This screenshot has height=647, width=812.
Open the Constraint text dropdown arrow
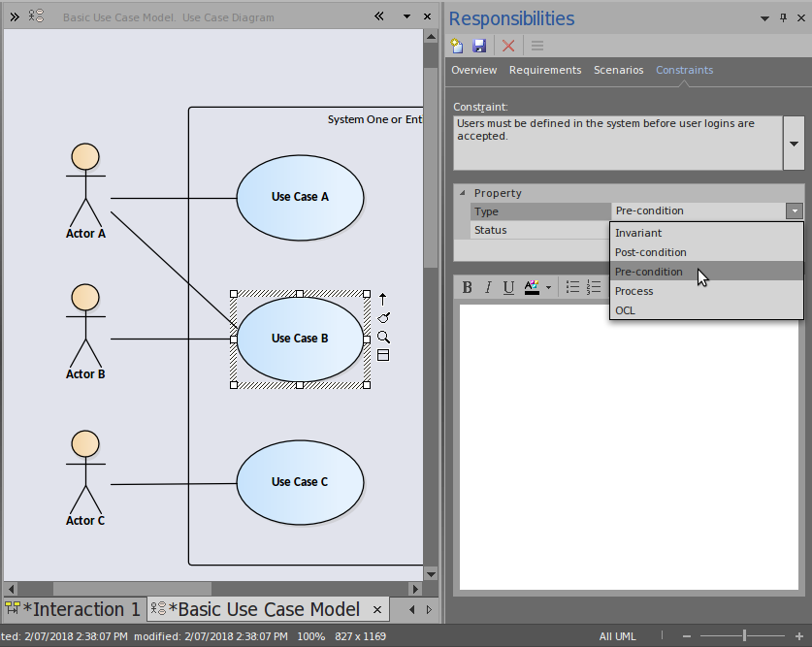pos(795,143)
